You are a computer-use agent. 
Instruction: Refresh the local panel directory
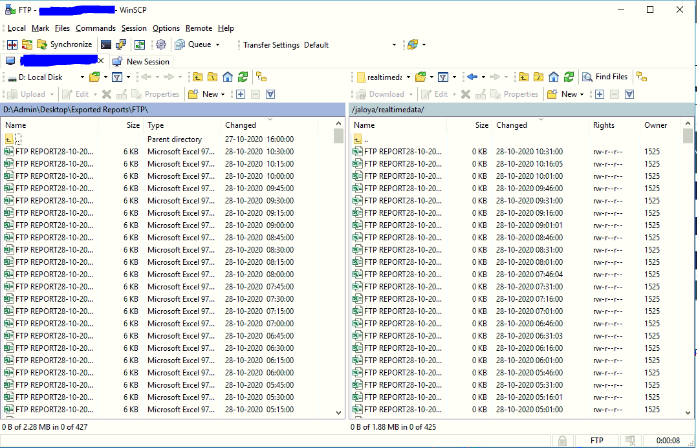coord(243,77)
